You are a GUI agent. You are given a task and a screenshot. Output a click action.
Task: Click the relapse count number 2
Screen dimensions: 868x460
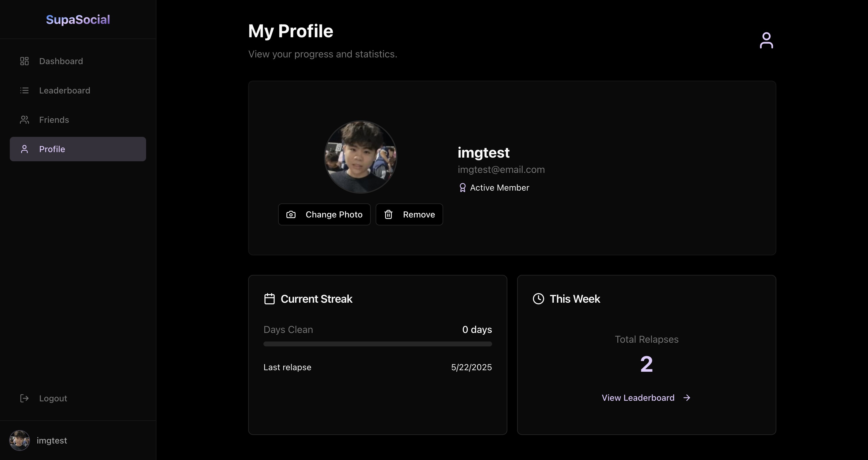pyautogui.click(x=646, y=364)
